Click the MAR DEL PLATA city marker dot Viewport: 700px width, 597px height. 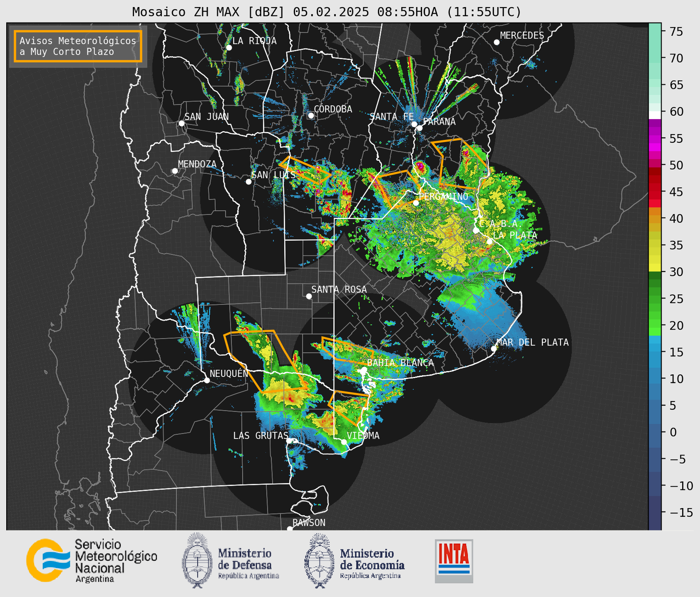click(494, 349)
